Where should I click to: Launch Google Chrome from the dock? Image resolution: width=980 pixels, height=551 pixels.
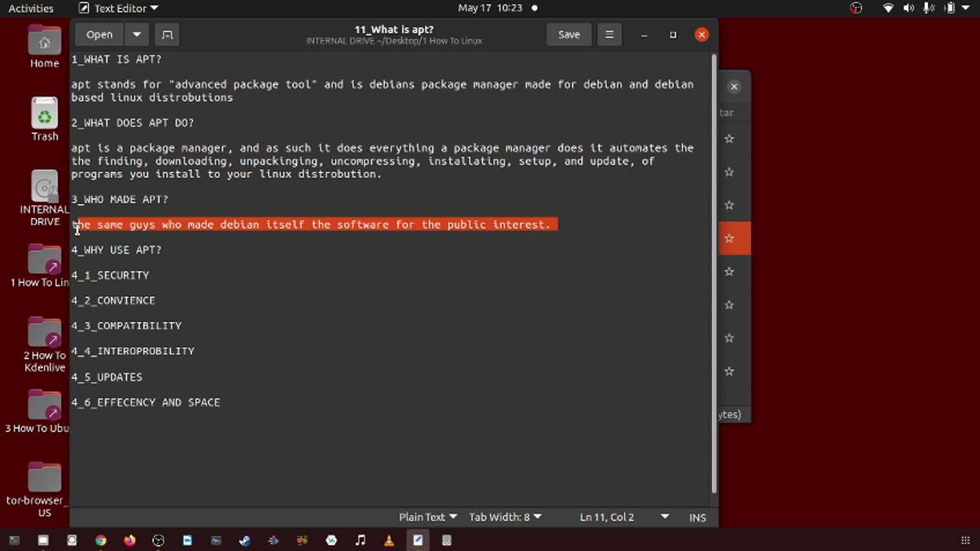coord(100,540)
